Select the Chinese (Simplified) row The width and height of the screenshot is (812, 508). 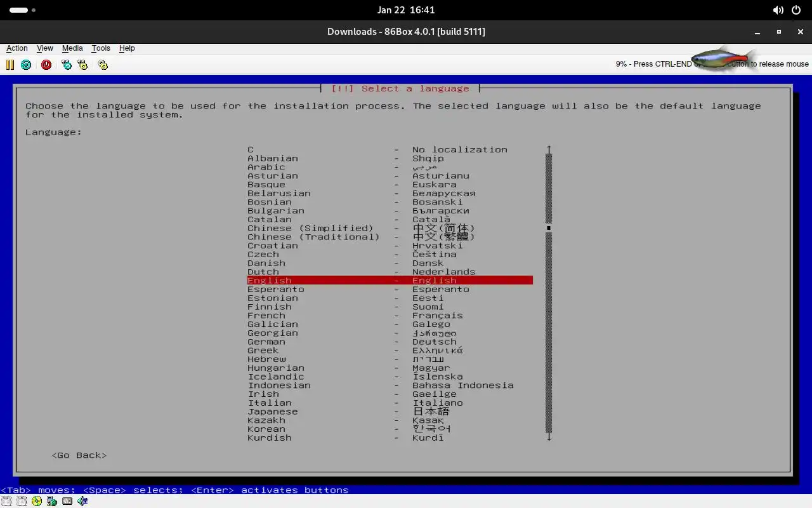[390, 228]
